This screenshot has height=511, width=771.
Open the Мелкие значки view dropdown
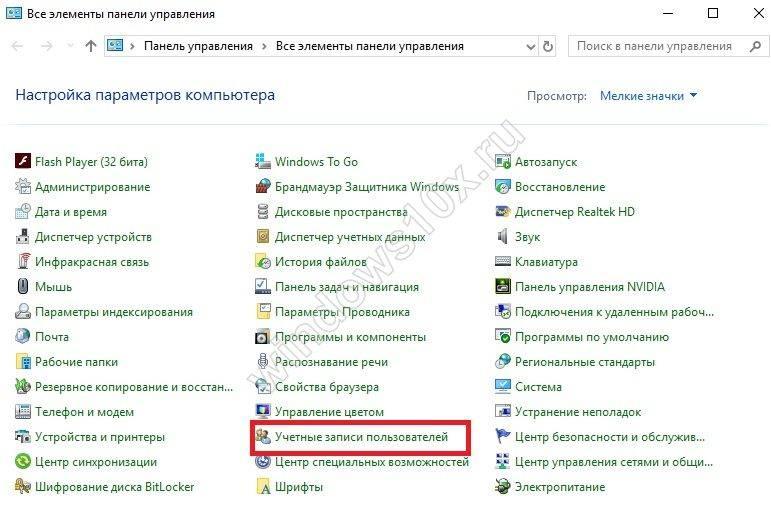click(648, 95)
